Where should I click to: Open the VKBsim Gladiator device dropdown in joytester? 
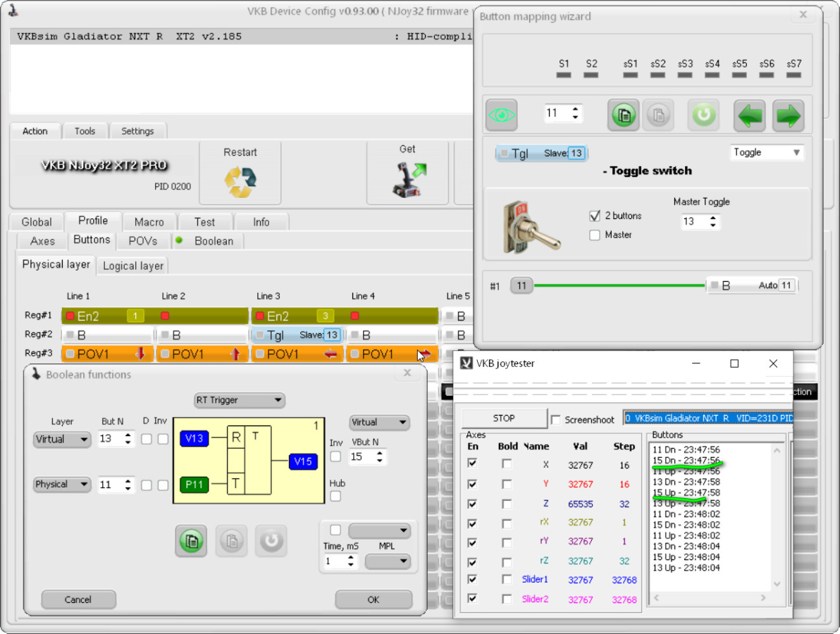point(708,418)
